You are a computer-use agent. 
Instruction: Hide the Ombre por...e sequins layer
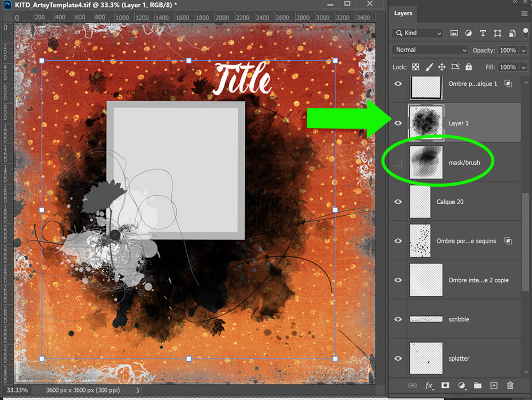pos(398,241)
